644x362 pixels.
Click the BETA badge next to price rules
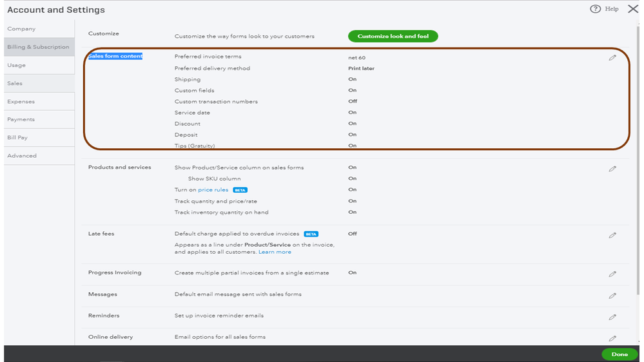click(240, 190)
